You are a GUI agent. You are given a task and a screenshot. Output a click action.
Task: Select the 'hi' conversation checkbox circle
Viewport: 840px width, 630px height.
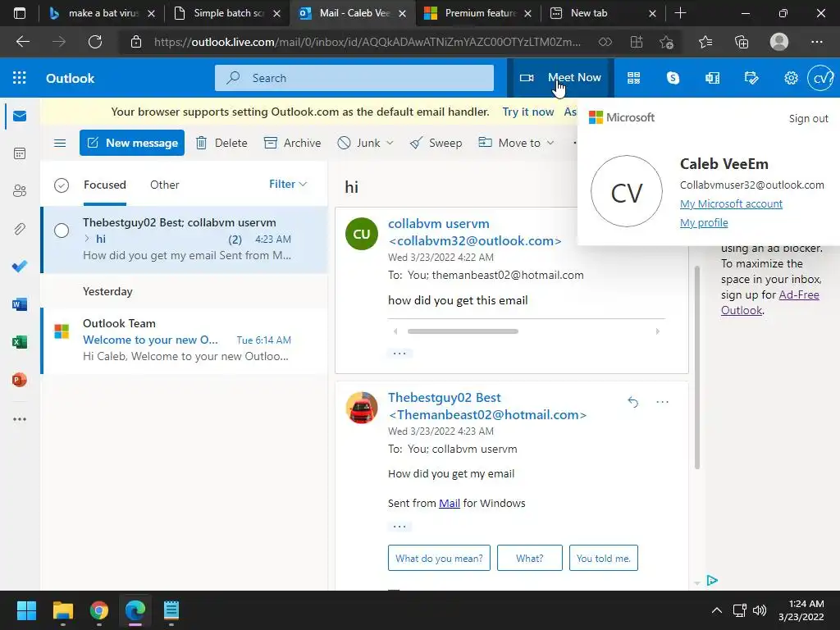[62, 231]
